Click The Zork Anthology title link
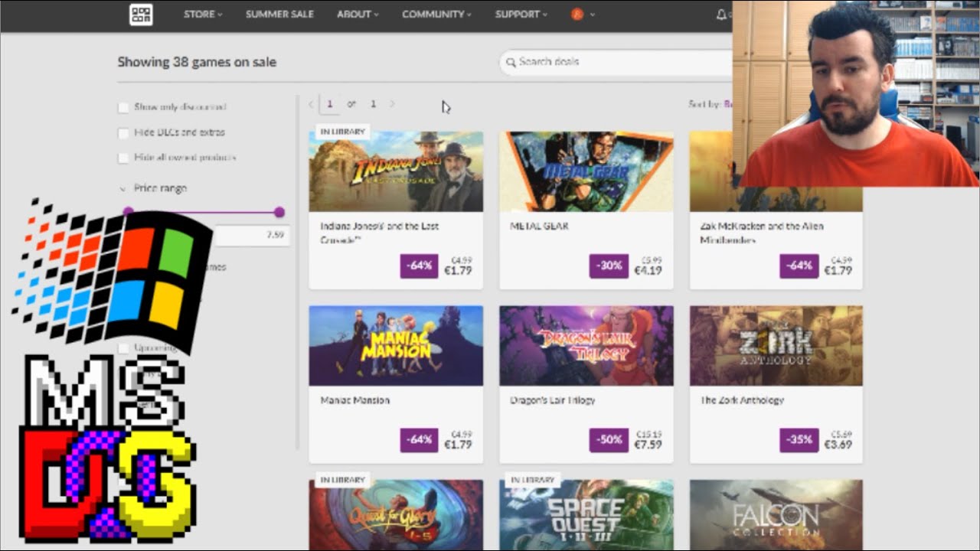This screenshot has width=980, height=551. click(742, 400)
